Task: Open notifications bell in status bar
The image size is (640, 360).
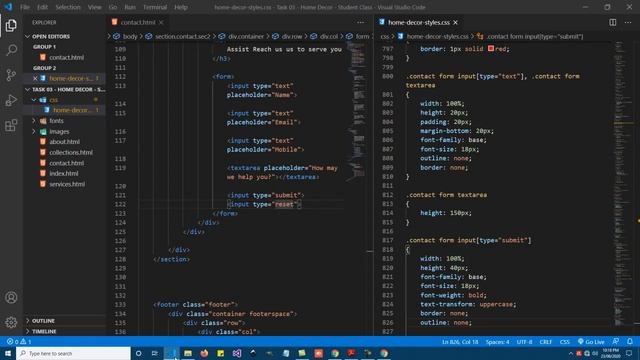Action: (x=630, y=342)
